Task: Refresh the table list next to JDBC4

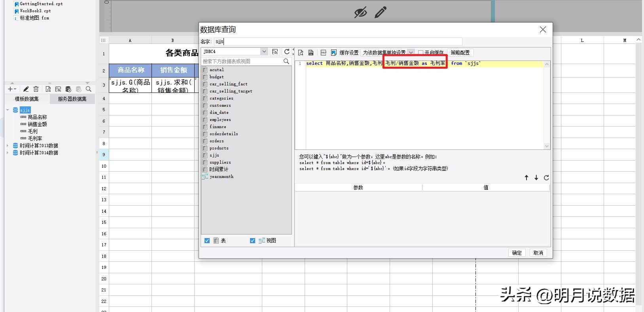Action: click(287, 51)
